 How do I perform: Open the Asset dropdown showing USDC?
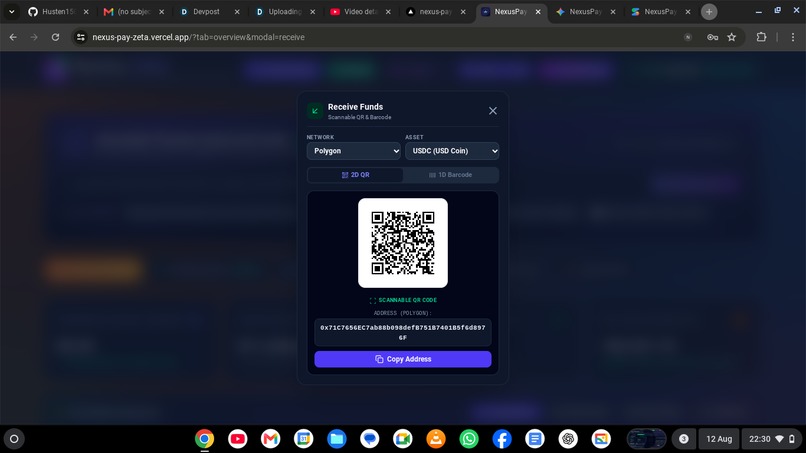[x=452, y=151]
